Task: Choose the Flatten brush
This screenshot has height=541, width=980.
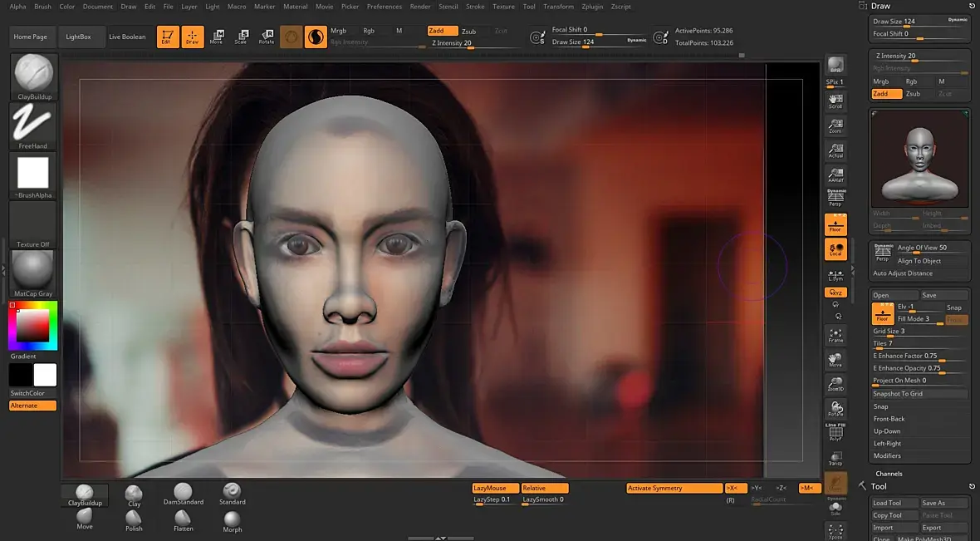Action: [x=184, y=519]
